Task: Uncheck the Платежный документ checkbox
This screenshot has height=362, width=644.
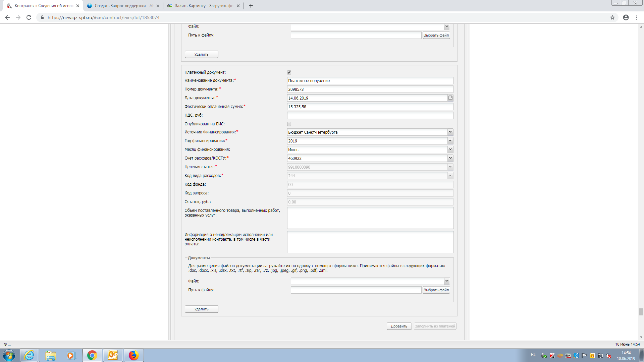Action: coord(289,72)
